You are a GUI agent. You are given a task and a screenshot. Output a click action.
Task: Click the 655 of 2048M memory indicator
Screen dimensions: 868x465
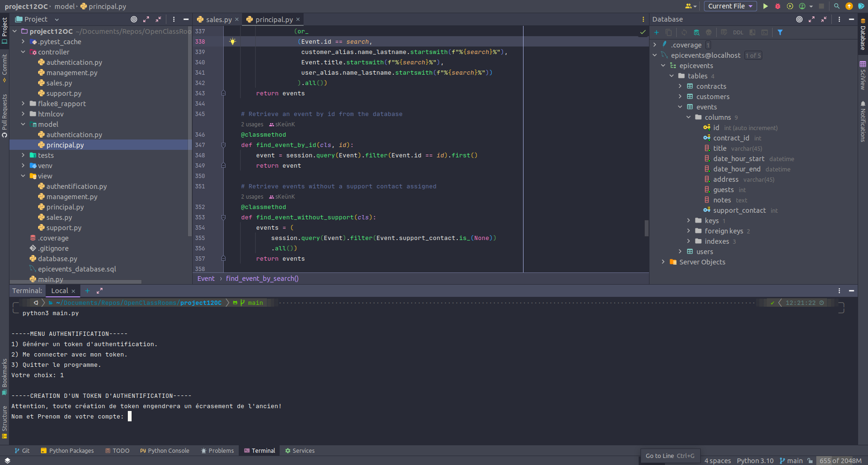pyautogui.click(x=840, y=460)
